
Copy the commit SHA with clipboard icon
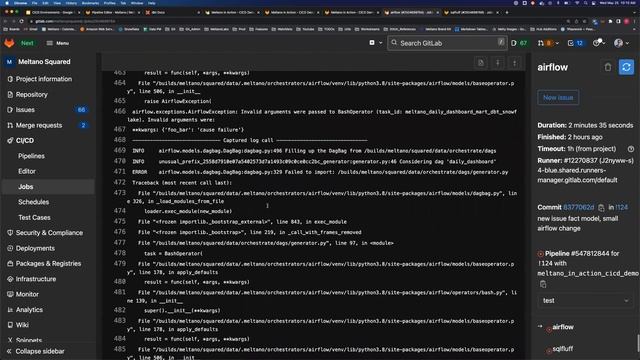coord(601,208)
